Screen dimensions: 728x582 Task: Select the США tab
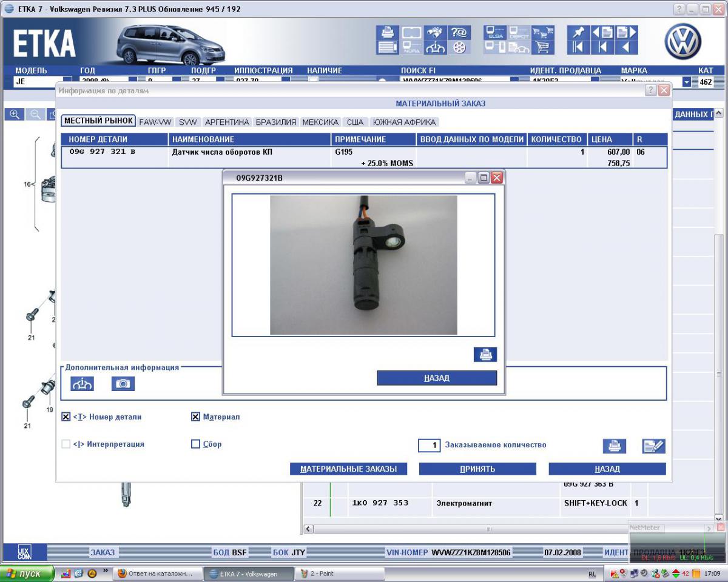(356, 122)
